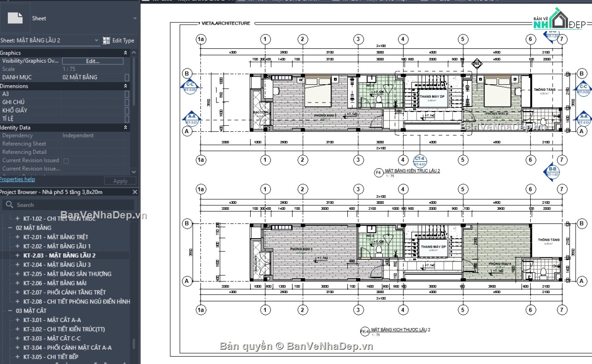Click the Project Browser Search field

click(69, 205)
